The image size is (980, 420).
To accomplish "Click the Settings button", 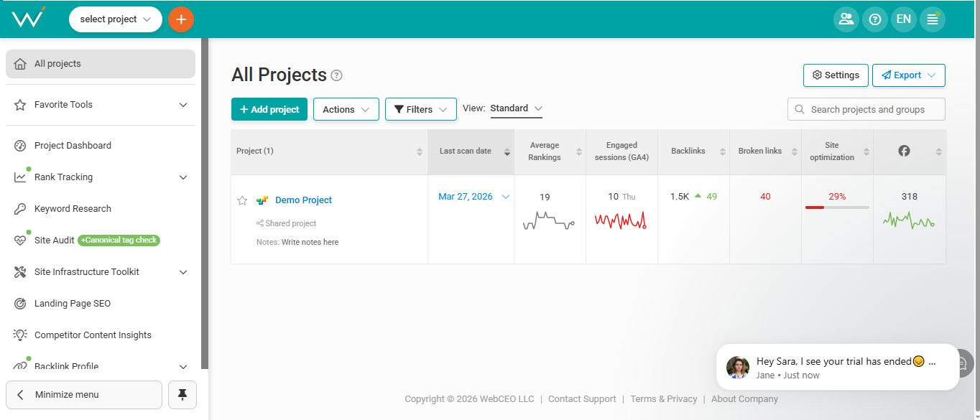I will point(836,75).
